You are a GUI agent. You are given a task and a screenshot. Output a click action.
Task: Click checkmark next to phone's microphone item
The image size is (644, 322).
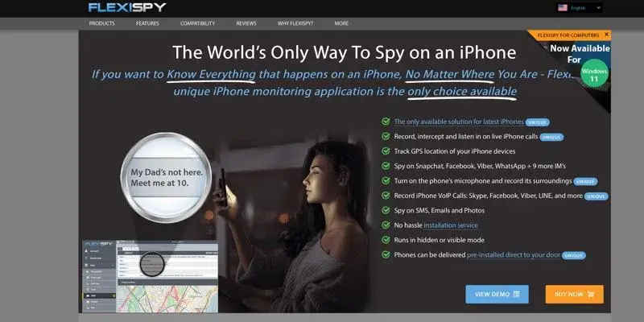(386, 180)
